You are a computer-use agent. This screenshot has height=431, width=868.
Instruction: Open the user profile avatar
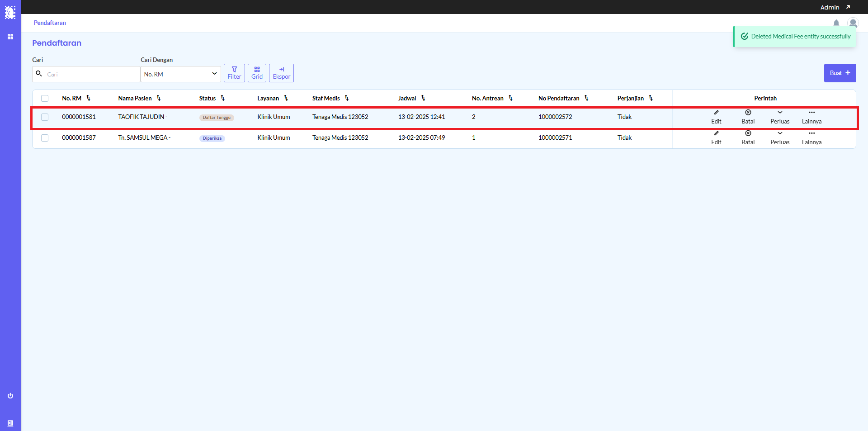tap(853, 23)
